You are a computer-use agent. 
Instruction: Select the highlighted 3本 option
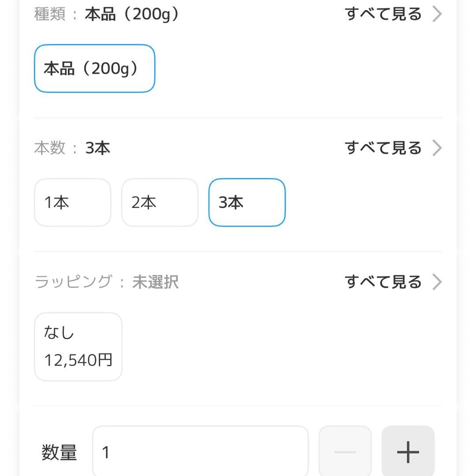pyautogui.click(x=247, y=202)
